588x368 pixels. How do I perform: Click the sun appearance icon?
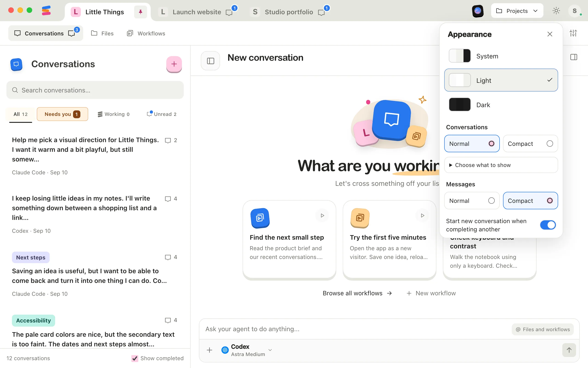point(556,11)
